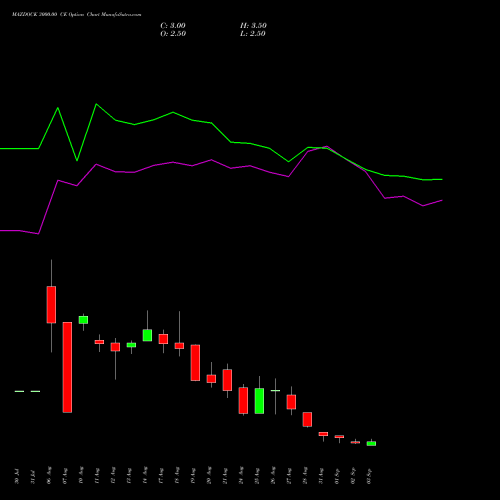Screen dimensions: 500x500
Task: Click the MAZDOCK CE Options chart title
Action: 76,15
